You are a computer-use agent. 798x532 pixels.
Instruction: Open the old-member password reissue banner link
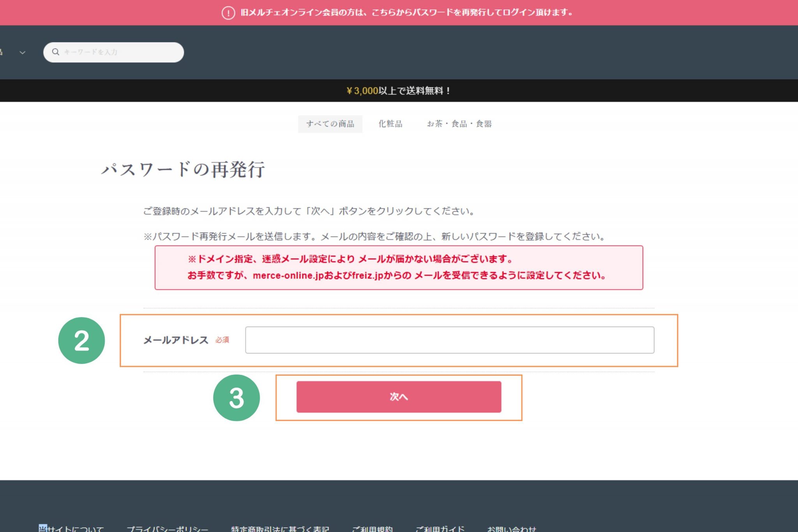pos(406,12)
